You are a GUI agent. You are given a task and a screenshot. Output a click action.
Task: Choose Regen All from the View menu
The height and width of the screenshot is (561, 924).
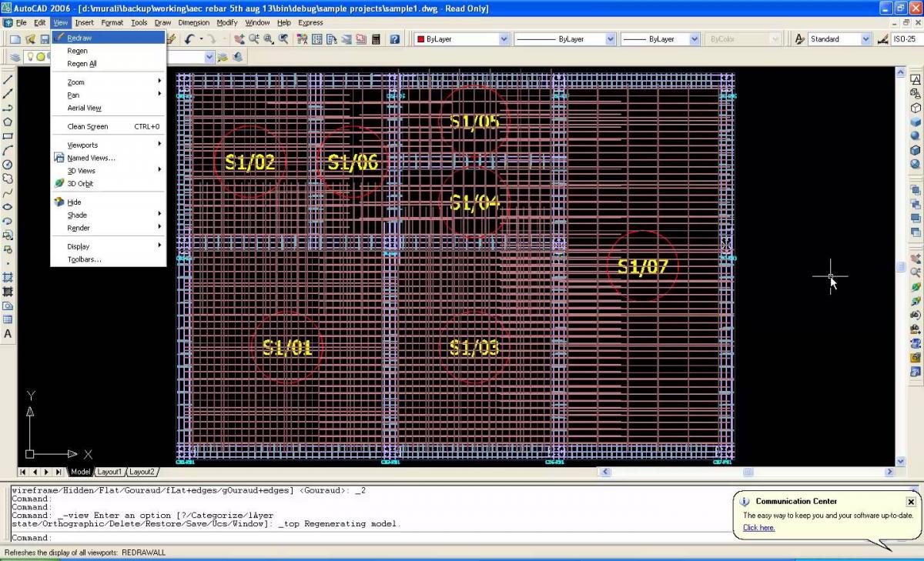[x=82, y=64]
